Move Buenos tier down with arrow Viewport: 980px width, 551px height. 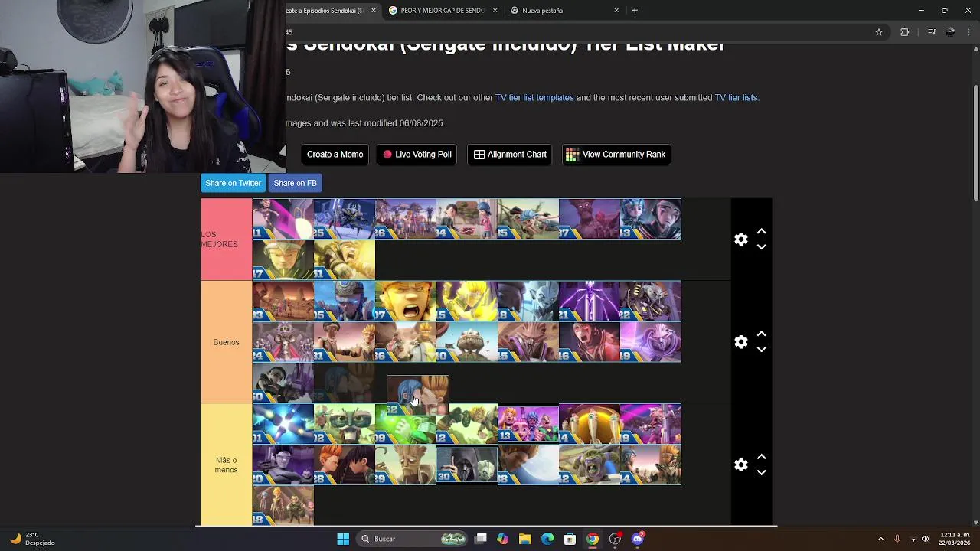coord(761,350)
